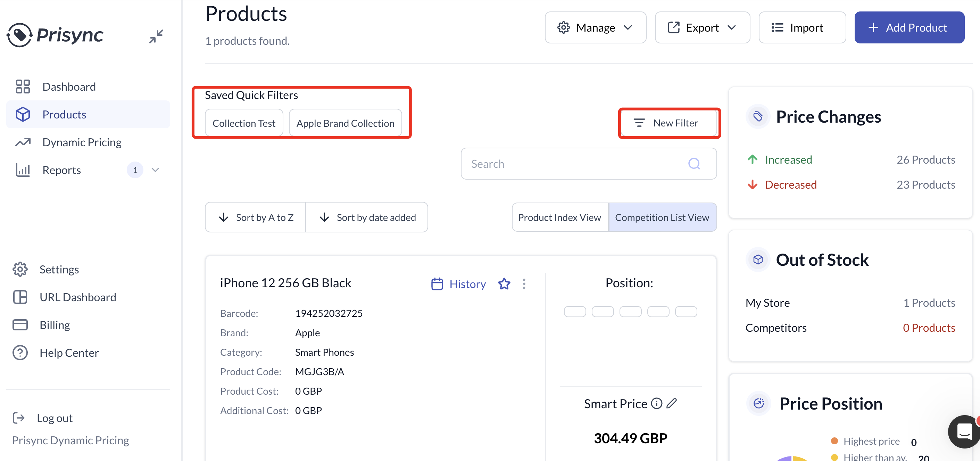Apply the Collection Test quick filter
The height and width of the screenshot is (461, 980).
(x=244, y=123)
